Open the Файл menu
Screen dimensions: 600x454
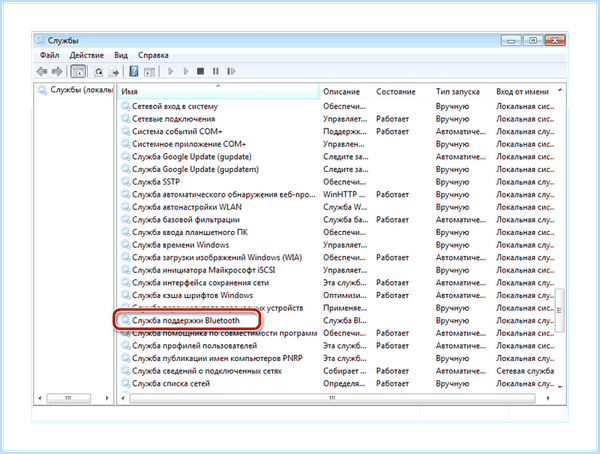click(x=49, y=55)
